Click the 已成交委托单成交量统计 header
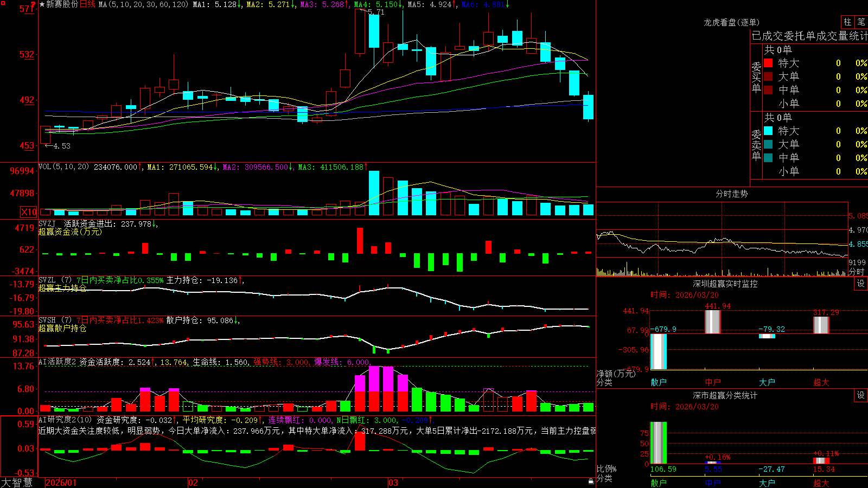The width and height of the screenshot is (868, 488). click(x=809, y=36)
